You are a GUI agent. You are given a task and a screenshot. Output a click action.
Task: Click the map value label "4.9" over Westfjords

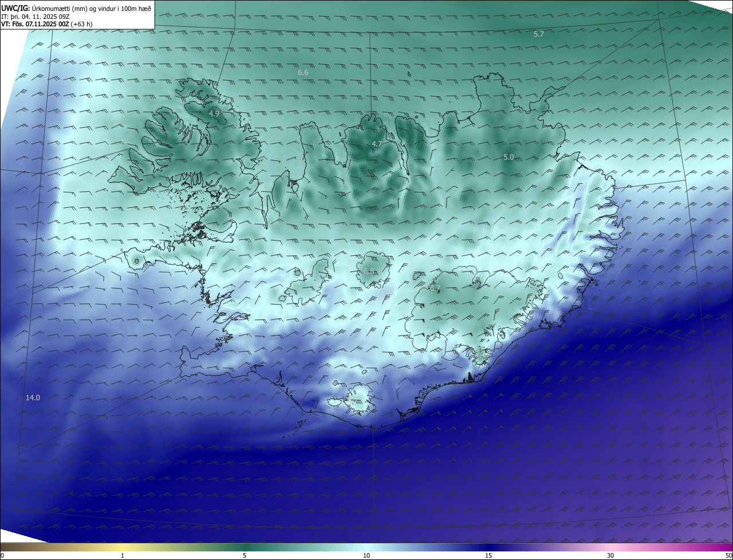(x=214, y=114)
